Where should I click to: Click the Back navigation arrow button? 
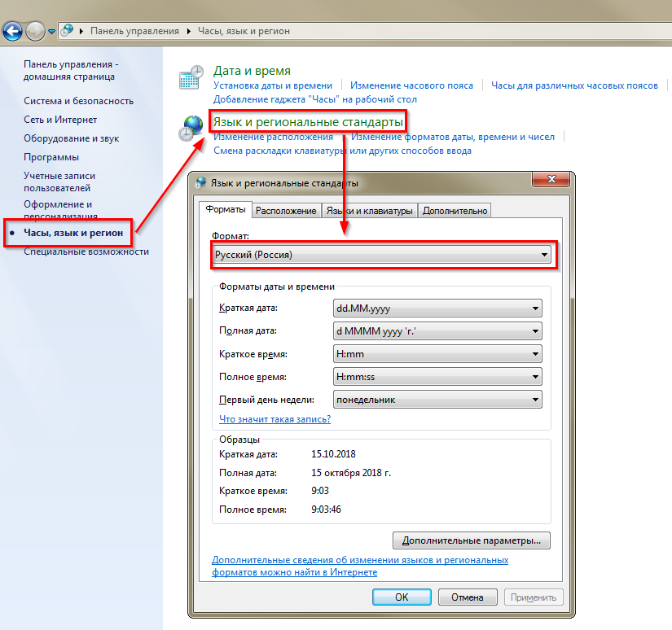tap(12, 31)
